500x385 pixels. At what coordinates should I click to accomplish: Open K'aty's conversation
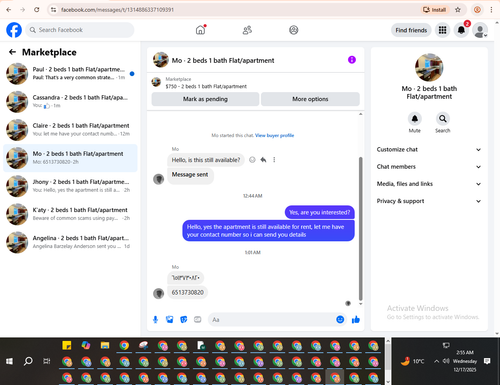click(70, 214)
